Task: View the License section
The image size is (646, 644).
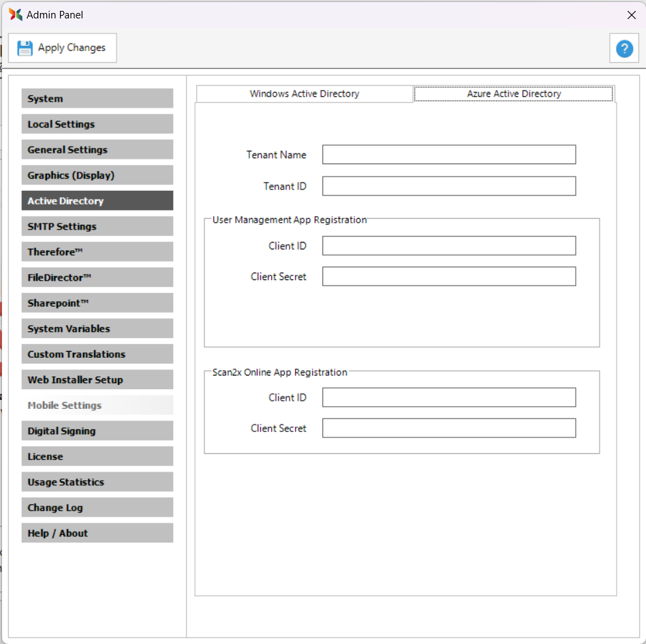Action: coord(97,457)
